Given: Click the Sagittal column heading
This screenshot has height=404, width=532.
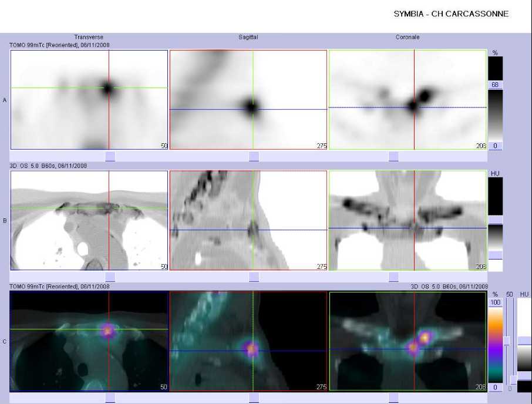Looking at the screenshot, I should (x=248, y=37).
